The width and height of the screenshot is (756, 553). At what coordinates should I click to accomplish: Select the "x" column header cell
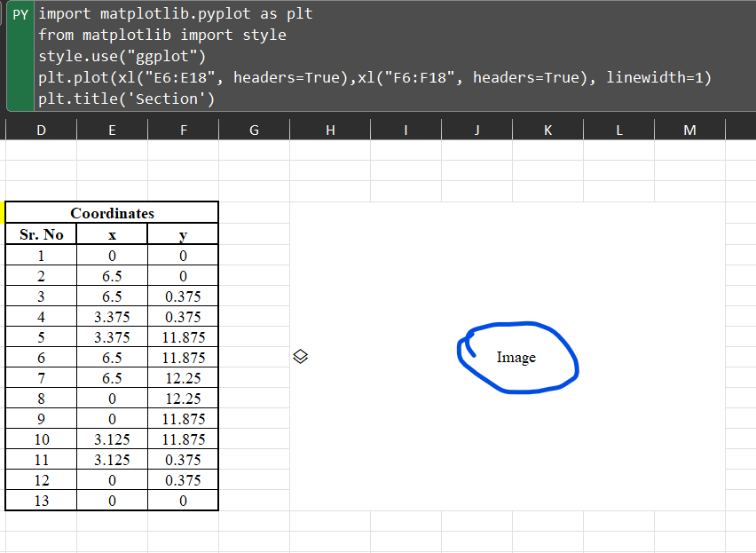pos(112,234)
